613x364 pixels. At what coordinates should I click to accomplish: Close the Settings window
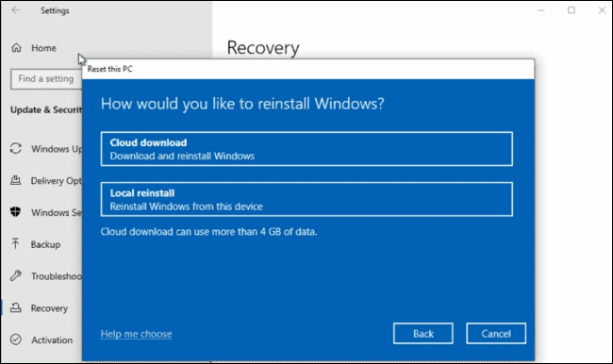602,10
